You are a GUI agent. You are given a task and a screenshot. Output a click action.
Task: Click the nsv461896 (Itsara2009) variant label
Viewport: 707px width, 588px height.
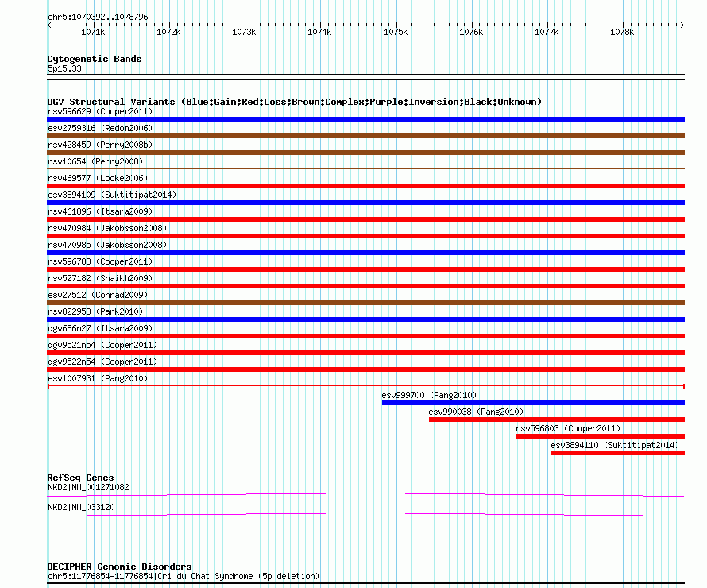(100, 211)
